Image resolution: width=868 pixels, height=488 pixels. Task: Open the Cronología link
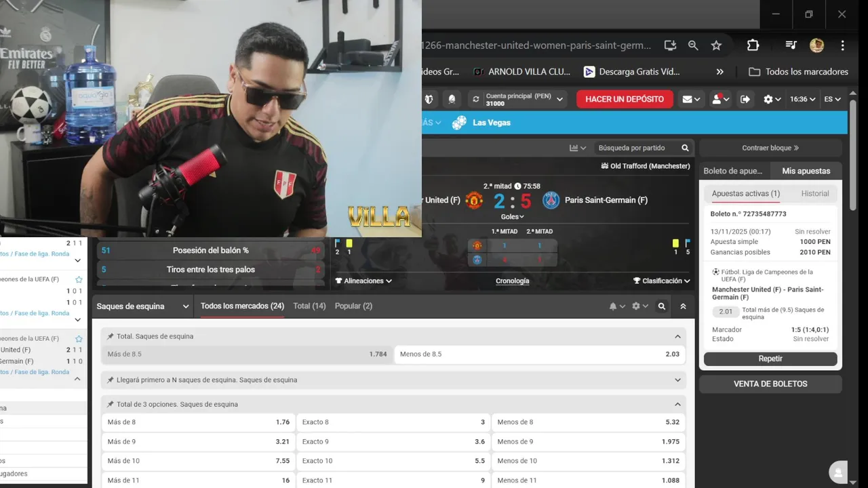click(512, 281)
